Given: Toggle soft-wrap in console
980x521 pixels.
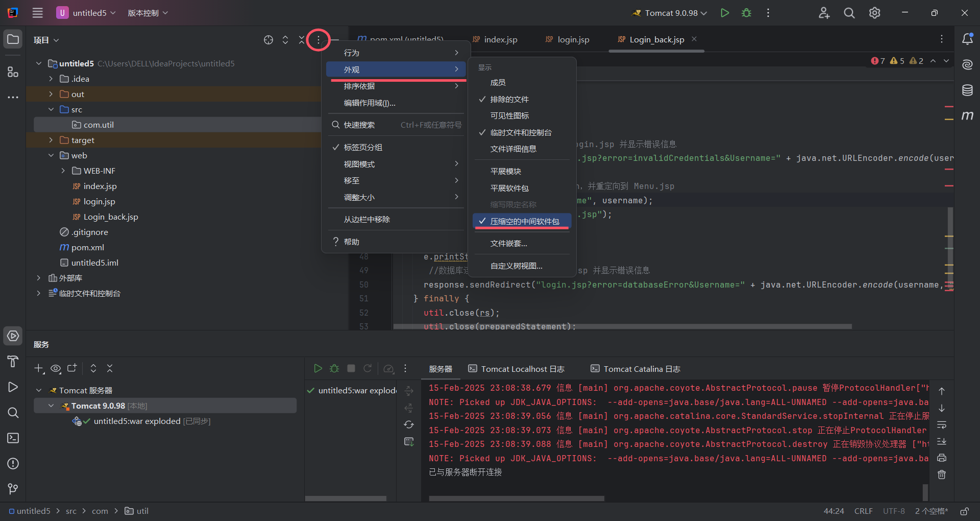Looking at the screenshot, I should [942, 424].
